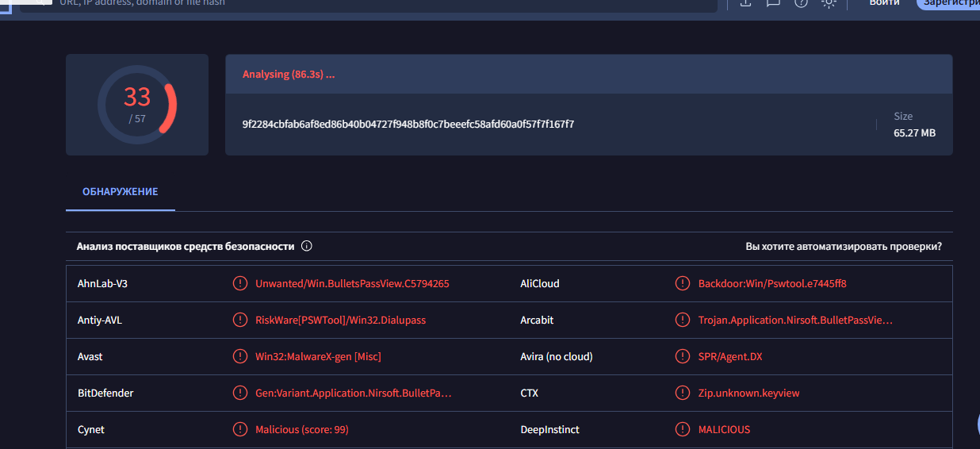Click the upload file icon in top bar
Screen dimensions: 980x449
click(x=745, y=3)
